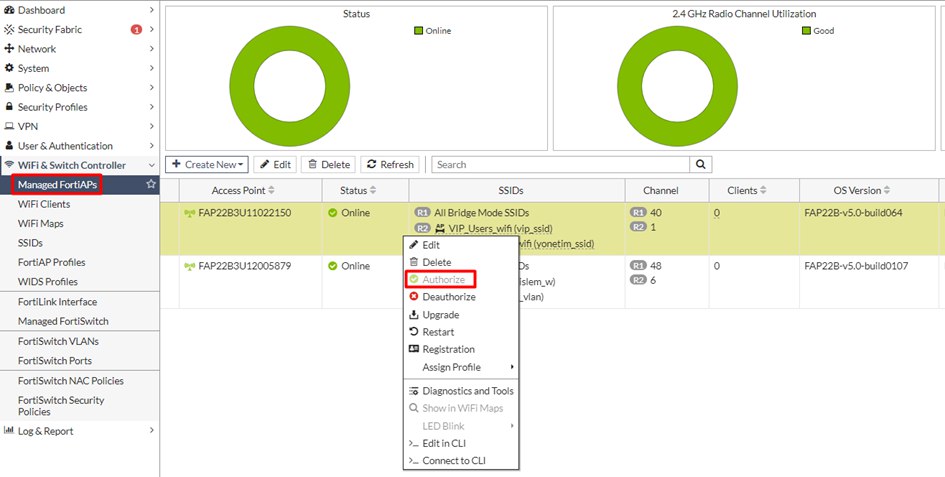Click into the Search input field

[560, 165]
